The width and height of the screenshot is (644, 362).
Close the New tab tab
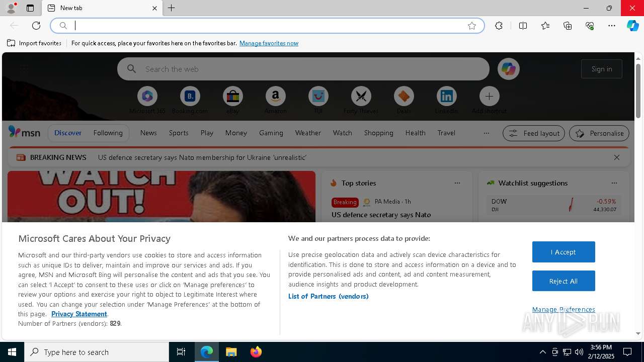[x=154, y=8]
